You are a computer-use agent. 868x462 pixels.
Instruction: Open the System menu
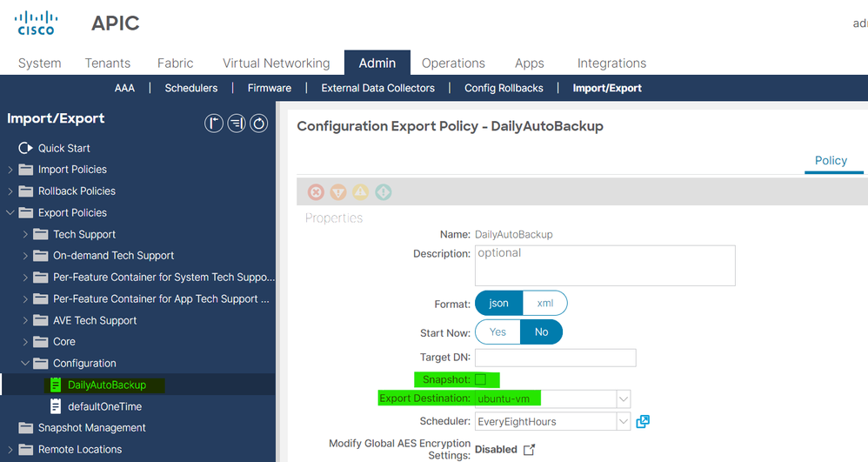pos(39,64)
